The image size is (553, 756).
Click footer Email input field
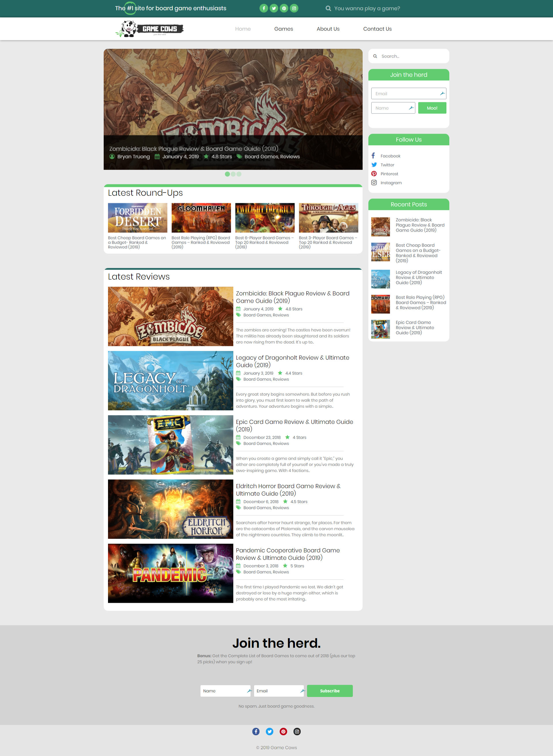click(x=279, y=691)
